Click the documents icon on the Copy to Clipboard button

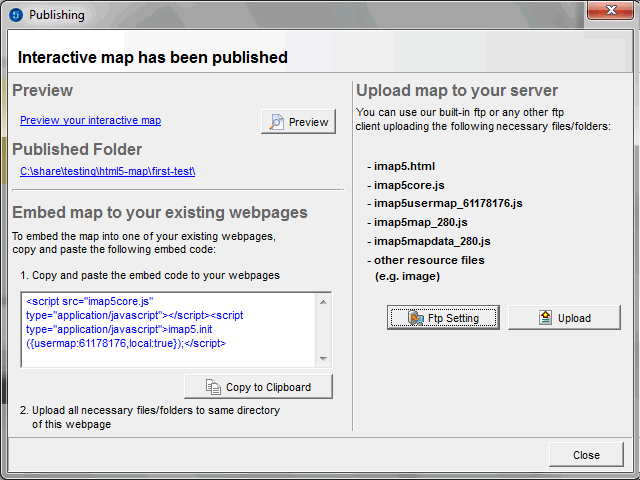click(213, 387)
